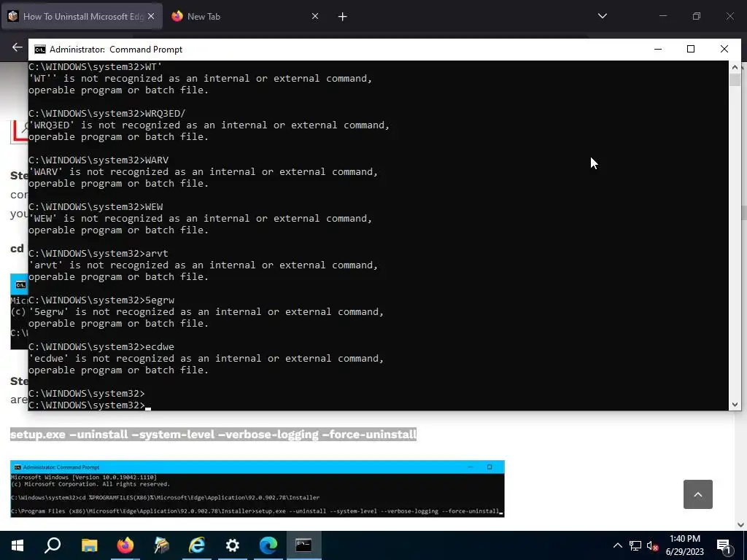Image resolution: width=747 pixels, height=560 pixels.
Task: Minimize the Command Prompt window
Action: (x=658, y=49)
